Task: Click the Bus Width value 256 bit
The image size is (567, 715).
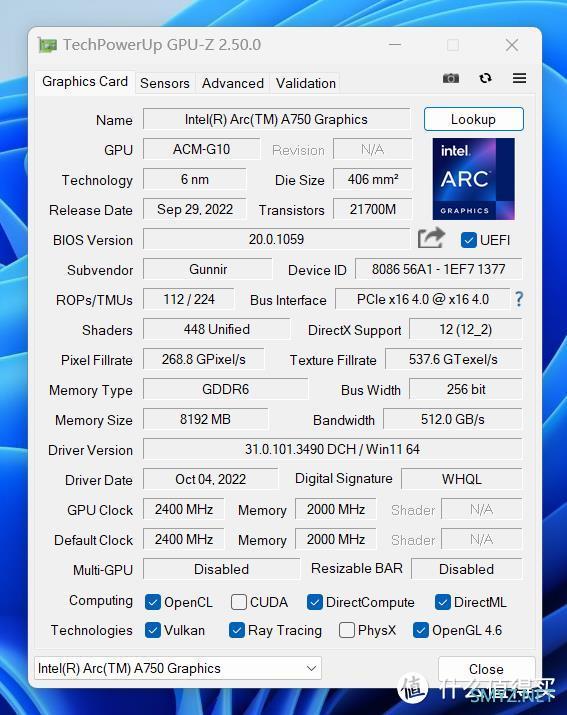Action: [466, 389]
